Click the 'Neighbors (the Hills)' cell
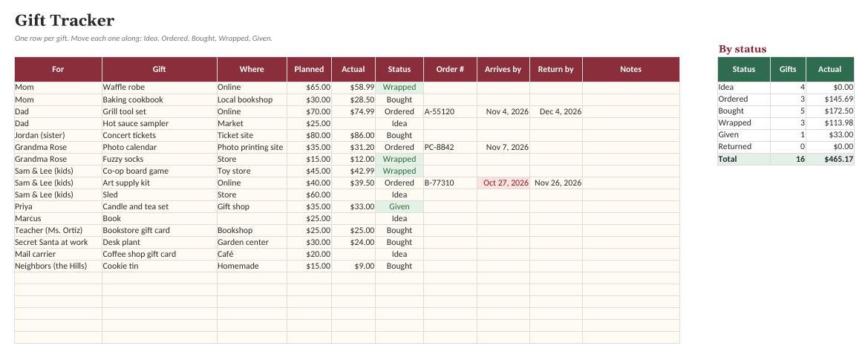The image size is (868, 357). [58, 266]
